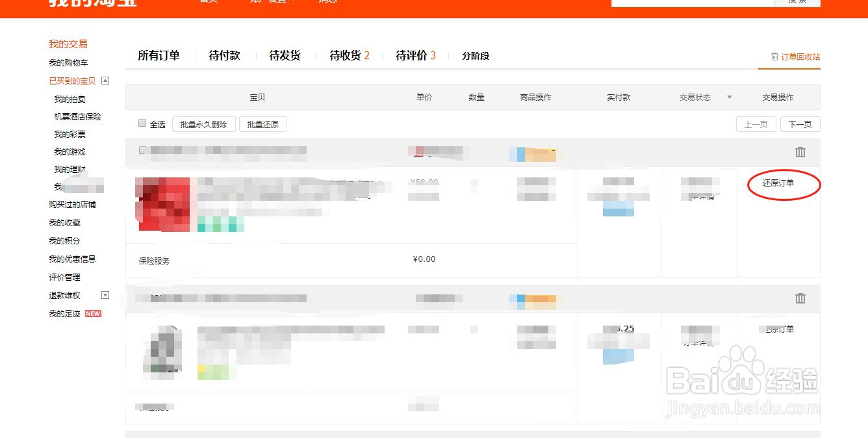Open the 分阶段 order tab
This screenshot has height=438, width=868.
[x=474, y=56]
